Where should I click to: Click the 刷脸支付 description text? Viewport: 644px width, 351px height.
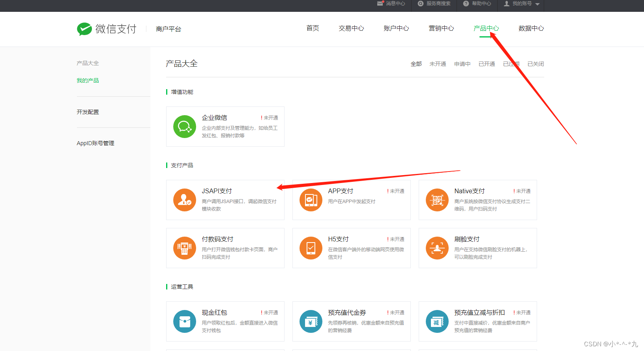(491, 253)
